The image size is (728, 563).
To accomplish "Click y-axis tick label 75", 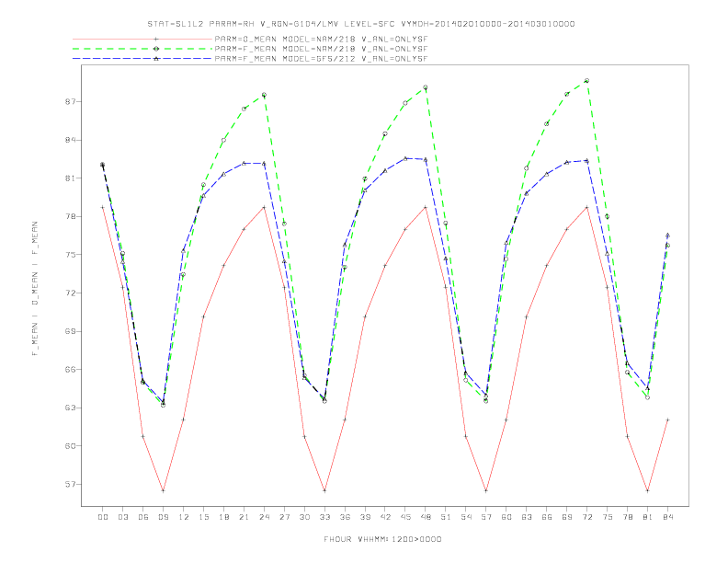I will 71,255.
